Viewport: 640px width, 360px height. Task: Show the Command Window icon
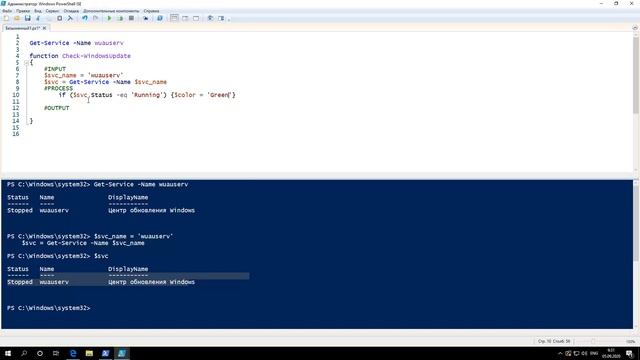[210, 18]
